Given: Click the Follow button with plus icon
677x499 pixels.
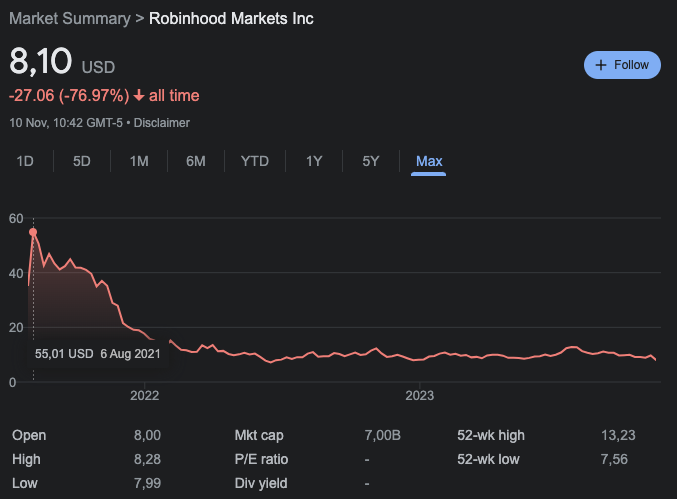Looking at the screenshot, I should (x=622, y=65).
